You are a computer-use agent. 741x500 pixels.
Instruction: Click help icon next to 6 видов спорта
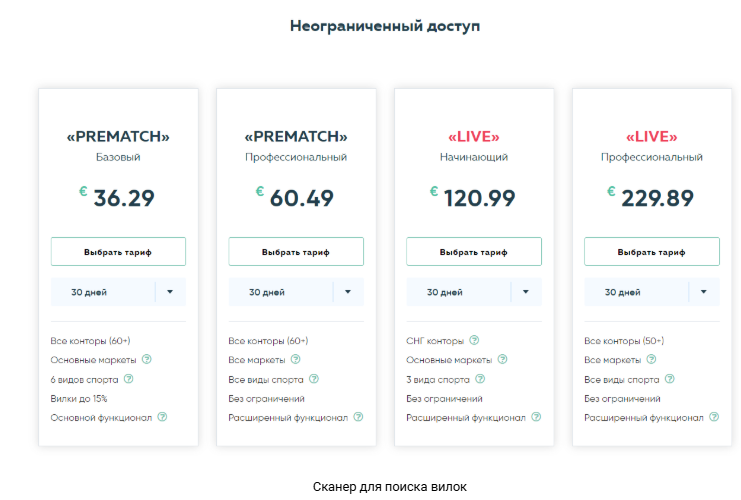click(x=128, y=379)
